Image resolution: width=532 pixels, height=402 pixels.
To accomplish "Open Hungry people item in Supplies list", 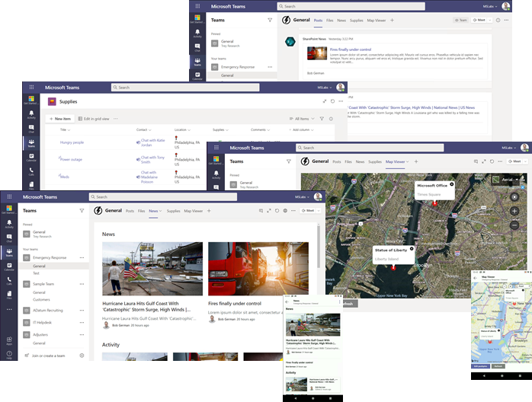I will [72, 142].
